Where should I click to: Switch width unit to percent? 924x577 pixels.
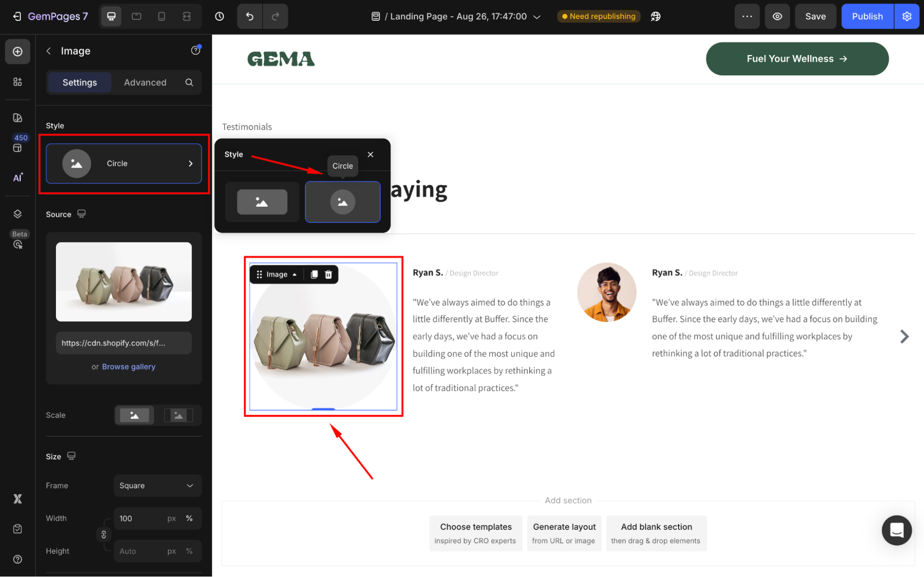click(189, 518)
